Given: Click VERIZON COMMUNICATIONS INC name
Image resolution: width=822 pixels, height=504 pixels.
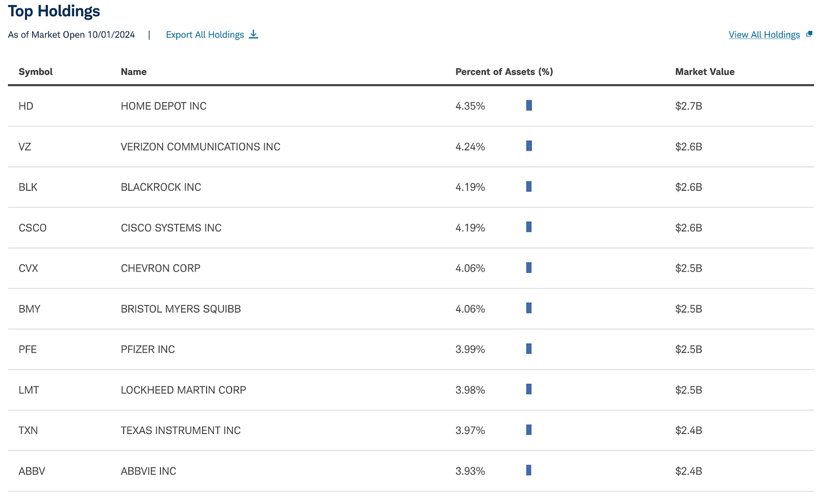Looking at the screenshot, I should click(200, 147).
